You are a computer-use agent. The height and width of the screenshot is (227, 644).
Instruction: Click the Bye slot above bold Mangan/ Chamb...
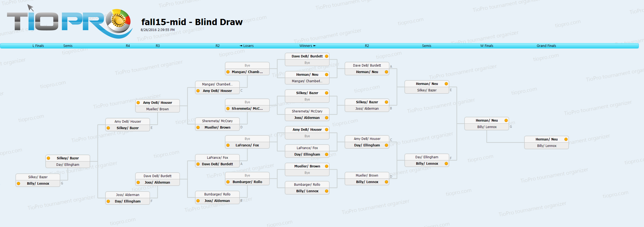point(247,66)
